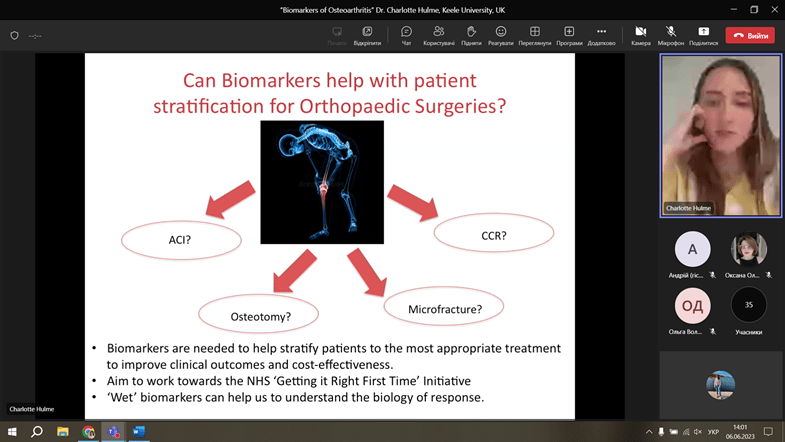Toggle the camera (Камера) on

(640, 35)
